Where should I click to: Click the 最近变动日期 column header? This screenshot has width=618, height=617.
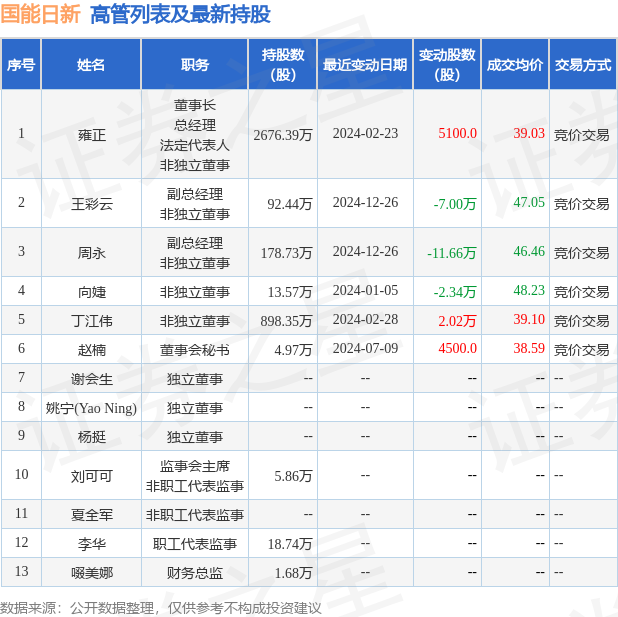pos(364,65)
